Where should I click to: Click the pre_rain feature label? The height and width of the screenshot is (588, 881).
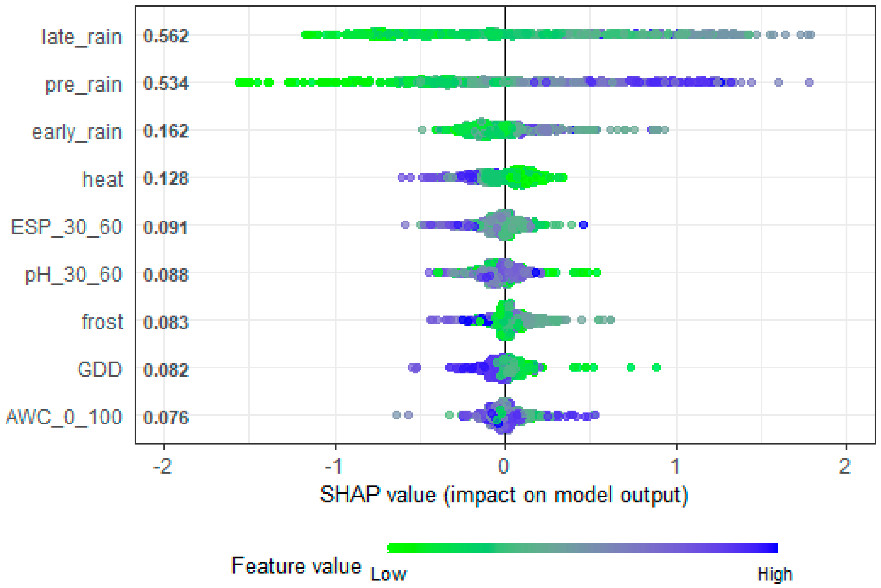83,85
